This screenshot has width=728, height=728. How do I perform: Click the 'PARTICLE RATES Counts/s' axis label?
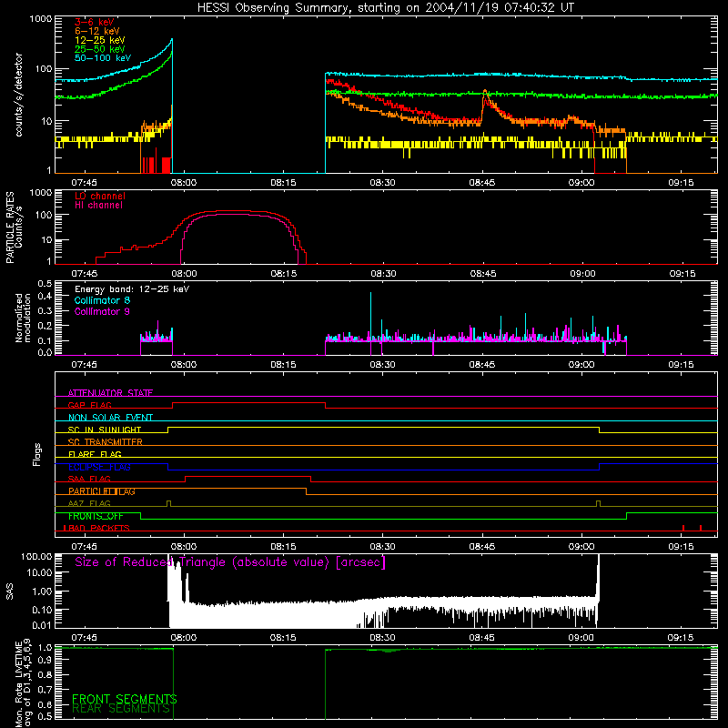coord(14,227)
